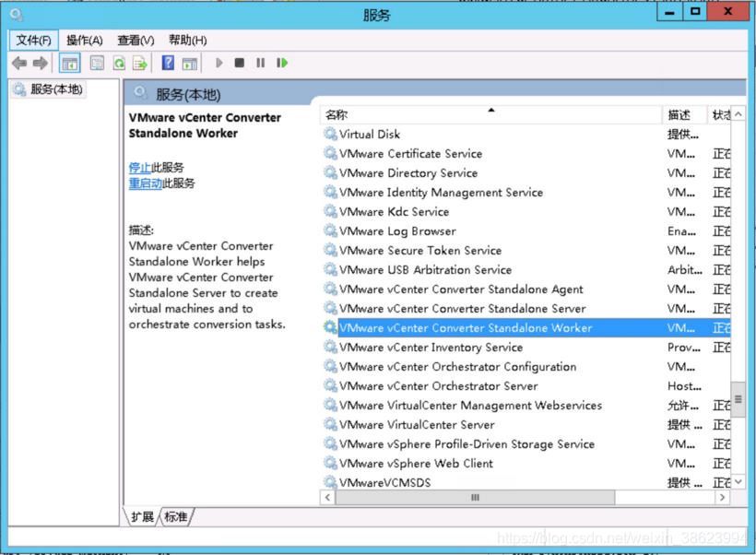Image resolution: width=756 pixels, height=555 pixels.
Task: Select VMware USB Arbitration Service name
Action: tap(425, 269)
